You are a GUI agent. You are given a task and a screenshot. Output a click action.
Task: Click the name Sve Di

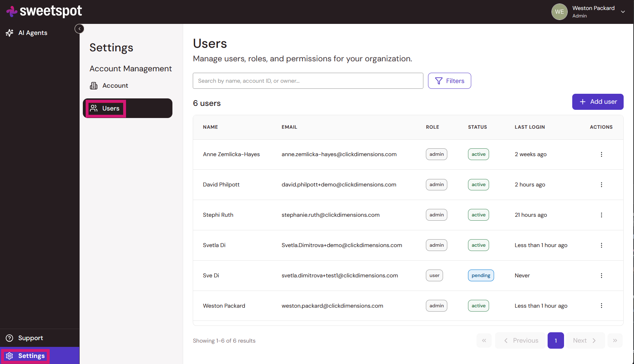[211, 276]
